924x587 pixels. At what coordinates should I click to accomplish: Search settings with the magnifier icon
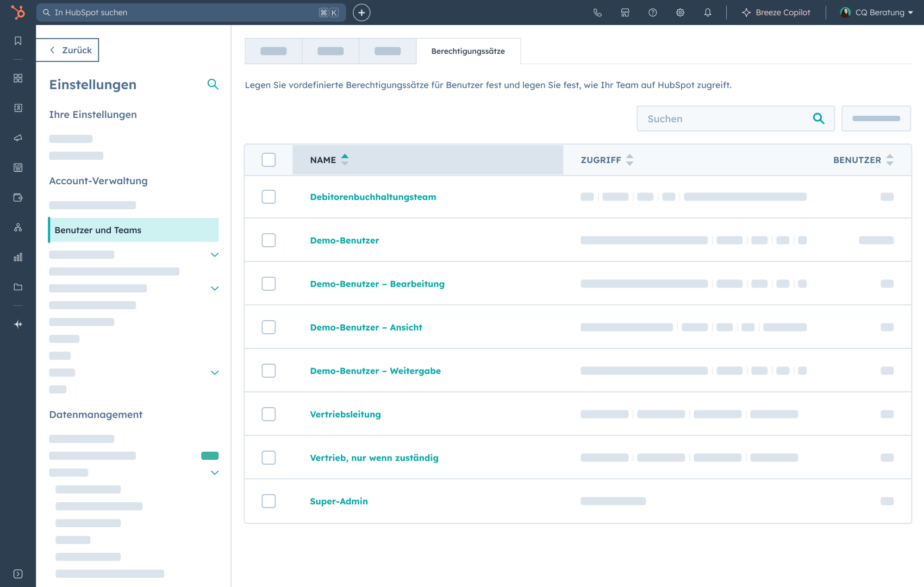click(213, 84)
